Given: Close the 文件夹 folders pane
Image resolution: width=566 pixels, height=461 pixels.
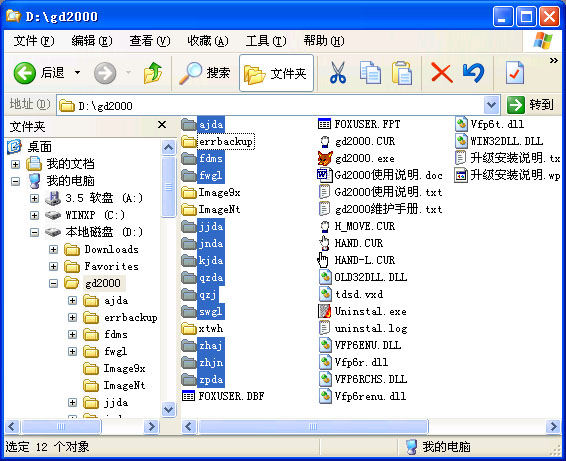Looking at the screenshot, I should click(x=162, y=125).
